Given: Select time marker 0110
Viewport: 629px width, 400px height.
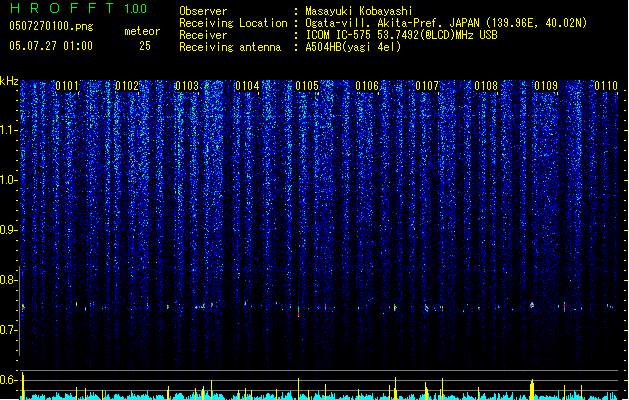Looking at the screenshot, I should 606,86.
